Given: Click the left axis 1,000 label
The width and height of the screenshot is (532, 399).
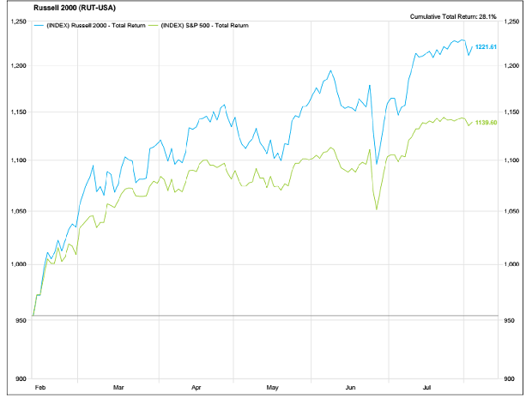Looking at the screenshot, I should (19, 264).
